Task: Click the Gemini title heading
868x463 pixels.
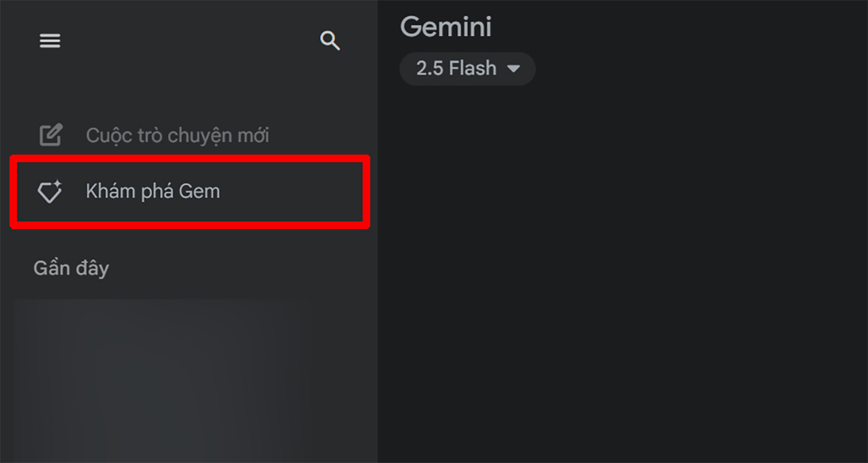Action: 446,27
